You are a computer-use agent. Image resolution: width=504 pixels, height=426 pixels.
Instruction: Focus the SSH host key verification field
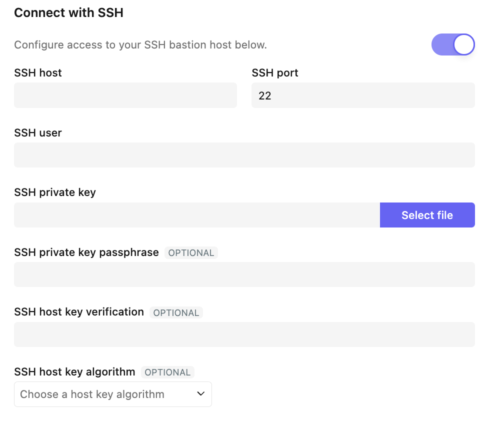coord(244,334)
